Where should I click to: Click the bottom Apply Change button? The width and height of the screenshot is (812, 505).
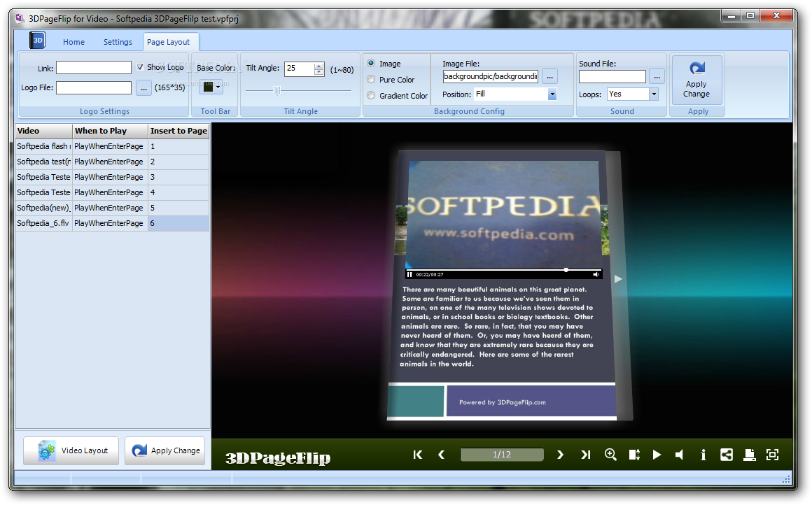pos(165,450)
